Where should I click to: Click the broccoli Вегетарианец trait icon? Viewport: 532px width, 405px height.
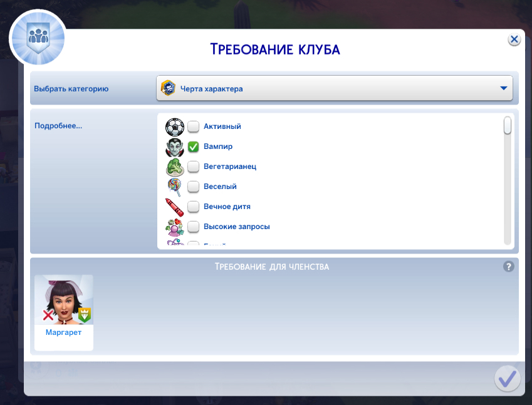coord(175,167)
